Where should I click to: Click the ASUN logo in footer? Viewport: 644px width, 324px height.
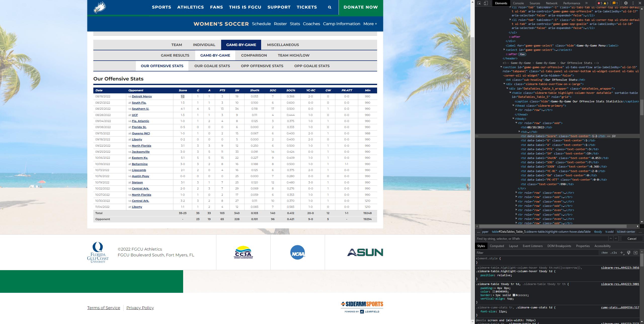tap(365, 252)
